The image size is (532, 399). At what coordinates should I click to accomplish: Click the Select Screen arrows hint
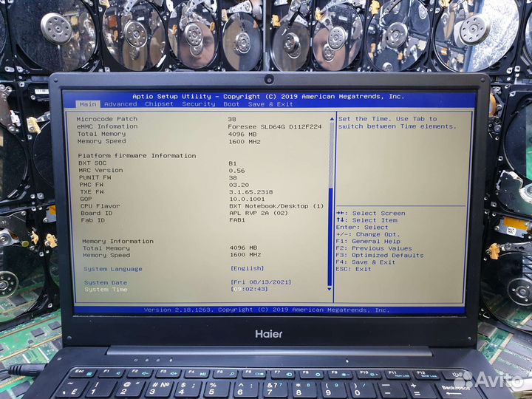(x=371, y=213)
